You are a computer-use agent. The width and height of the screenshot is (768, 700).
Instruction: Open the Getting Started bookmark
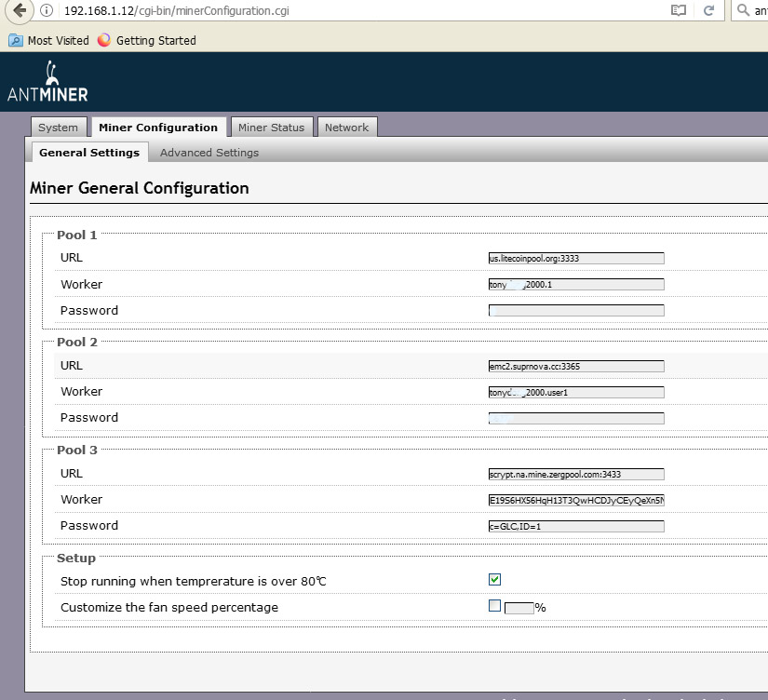(147, 40)
